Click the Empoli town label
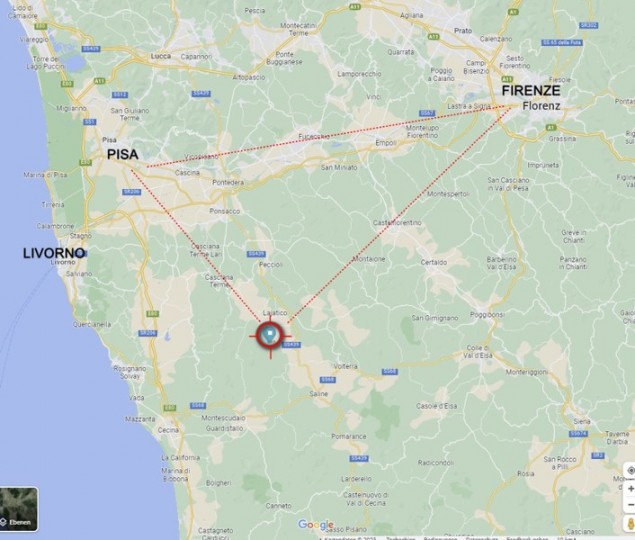Viewport: 635px width, 540px height. (386, 143)
